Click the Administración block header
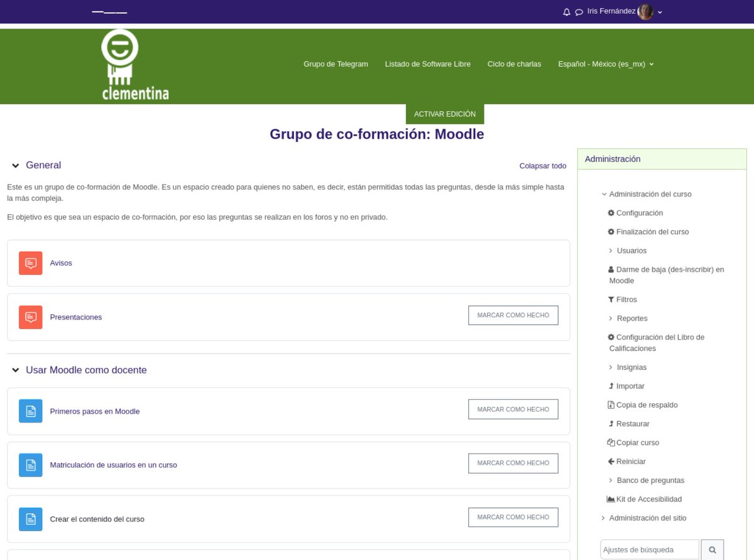The height and width of the screenshot is (560, 754). (x=662, y=159)
